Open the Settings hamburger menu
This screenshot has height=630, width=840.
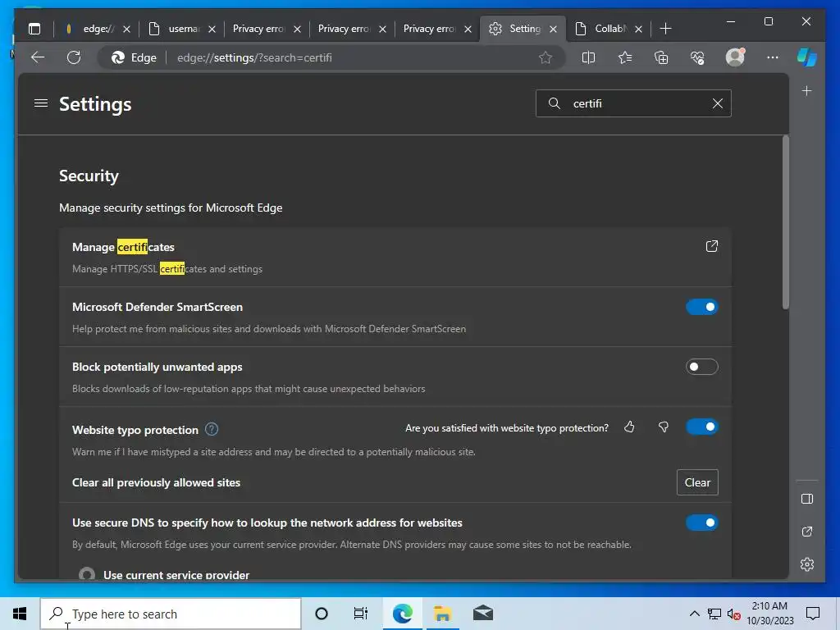click(x=41, y=103)
